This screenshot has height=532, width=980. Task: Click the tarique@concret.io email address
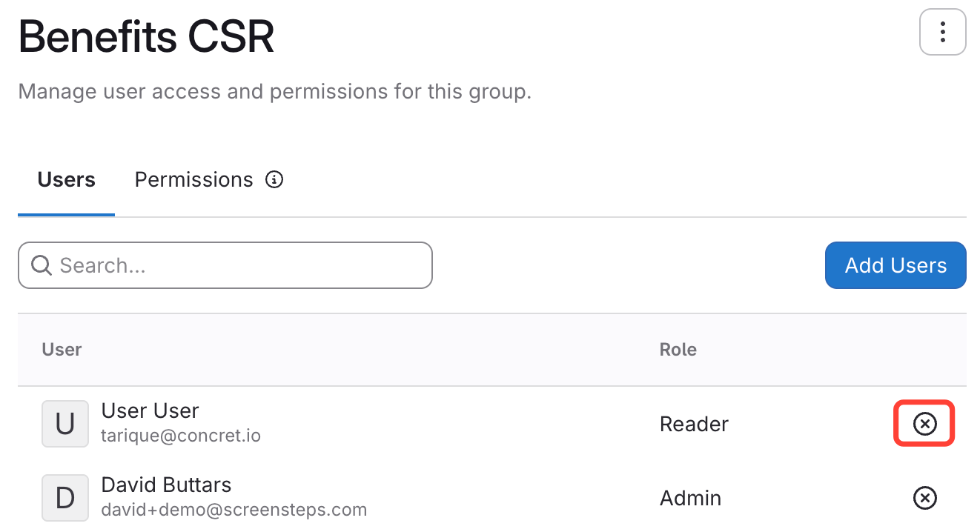181,436
